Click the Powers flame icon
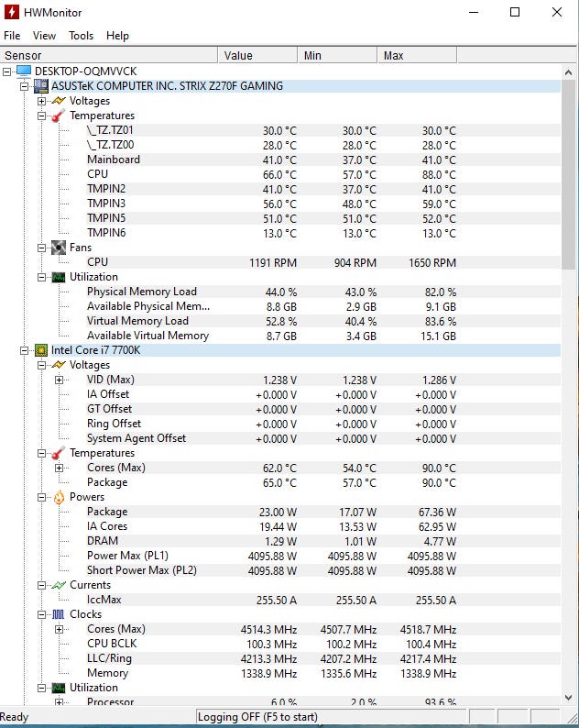Viewport: 579px width, 728px height. click(x=59, y=497)
